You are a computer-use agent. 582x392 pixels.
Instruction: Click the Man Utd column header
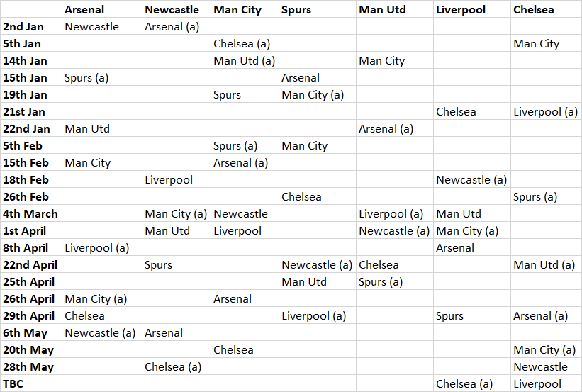click(x=395, y=9)
